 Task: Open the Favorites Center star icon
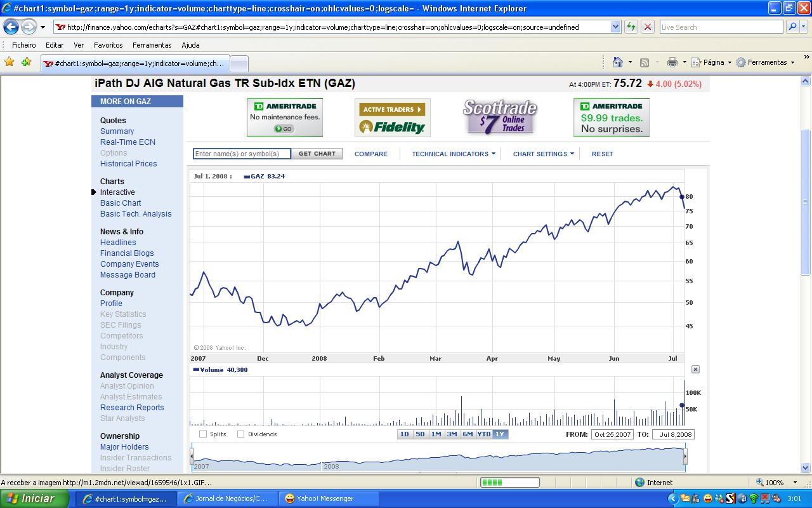(9, 62)
